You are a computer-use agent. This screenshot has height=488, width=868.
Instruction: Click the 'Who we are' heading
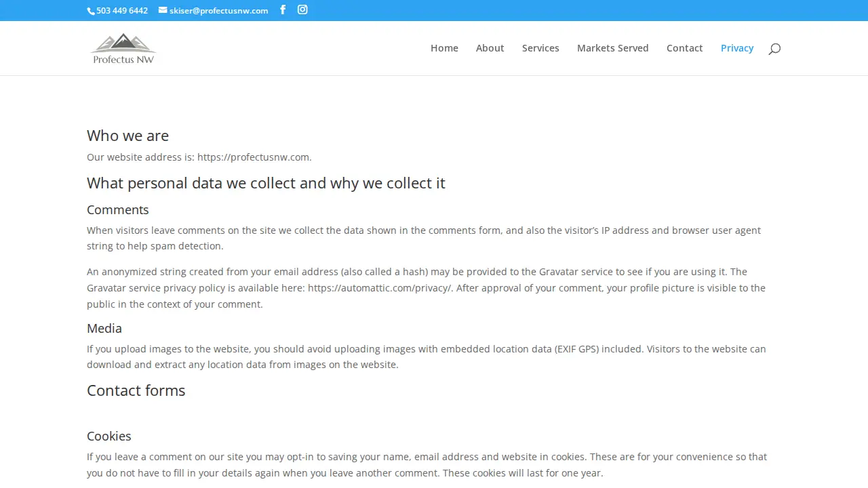pos(127,136)
